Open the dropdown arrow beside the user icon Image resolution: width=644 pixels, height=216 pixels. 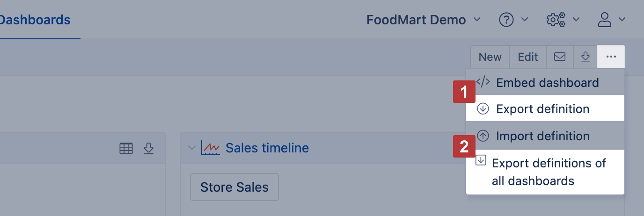622,20
